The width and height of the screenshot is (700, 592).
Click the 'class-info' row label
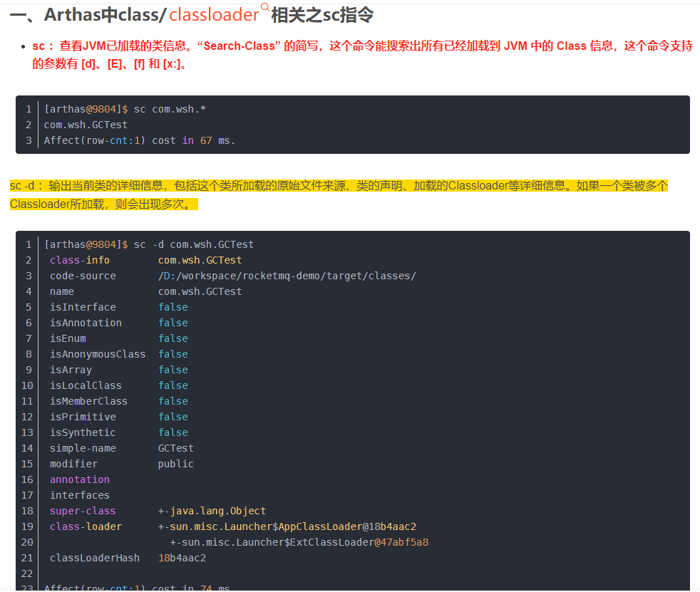[x=79, y=260]
